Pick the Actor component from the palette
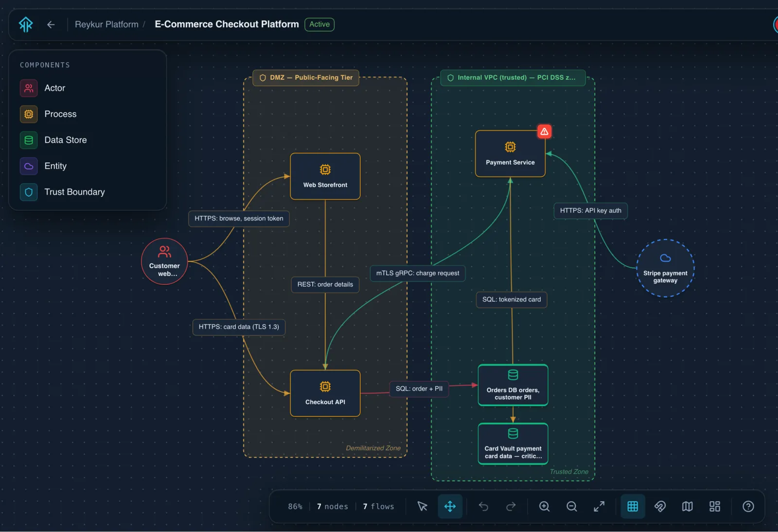The width and height of the screenshot is (778, 532). point(88,88)
